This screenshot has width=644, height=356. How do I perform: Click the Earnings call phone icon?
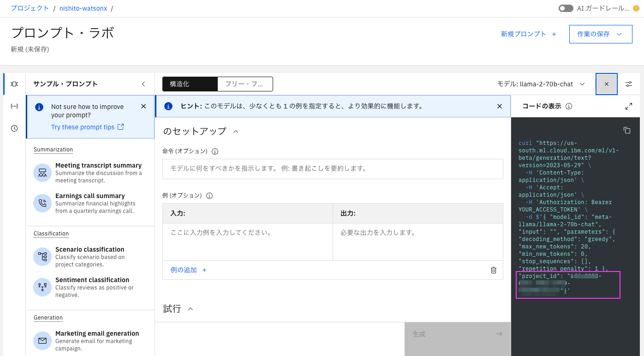42,203
